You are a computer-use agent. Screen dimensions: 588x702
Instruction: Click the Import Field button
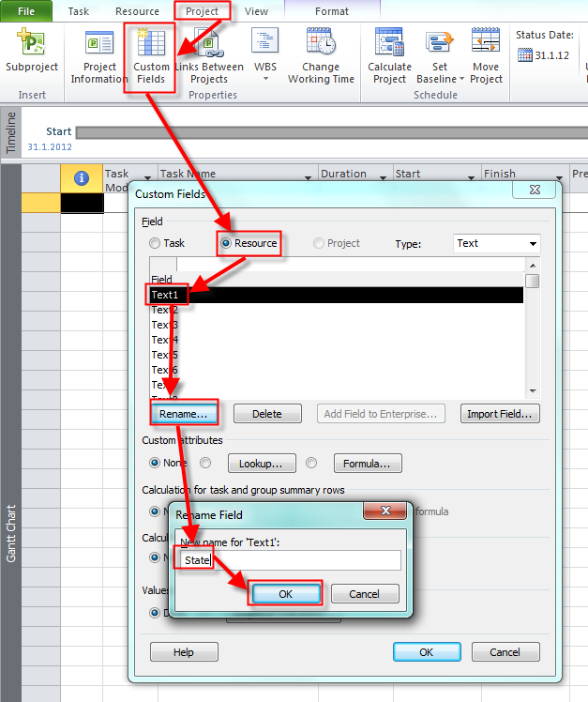pos(500,413)
